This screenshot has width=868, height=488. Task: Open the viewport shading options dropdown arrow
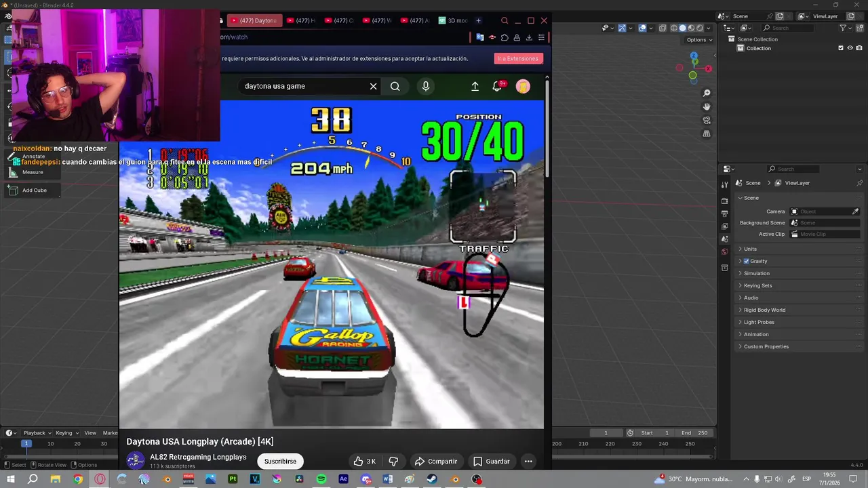coord(710,28)
